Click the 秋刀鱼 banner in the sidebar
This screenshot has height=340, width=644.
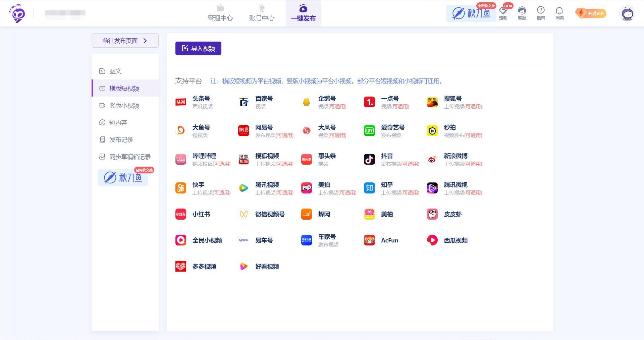123,177
